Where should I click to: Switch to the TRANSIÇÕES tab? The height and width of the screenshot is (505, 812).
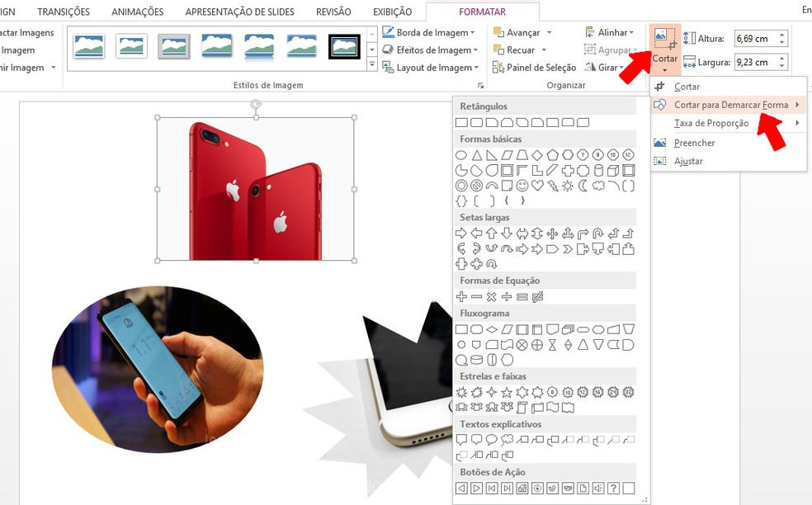tap(64, 12)
